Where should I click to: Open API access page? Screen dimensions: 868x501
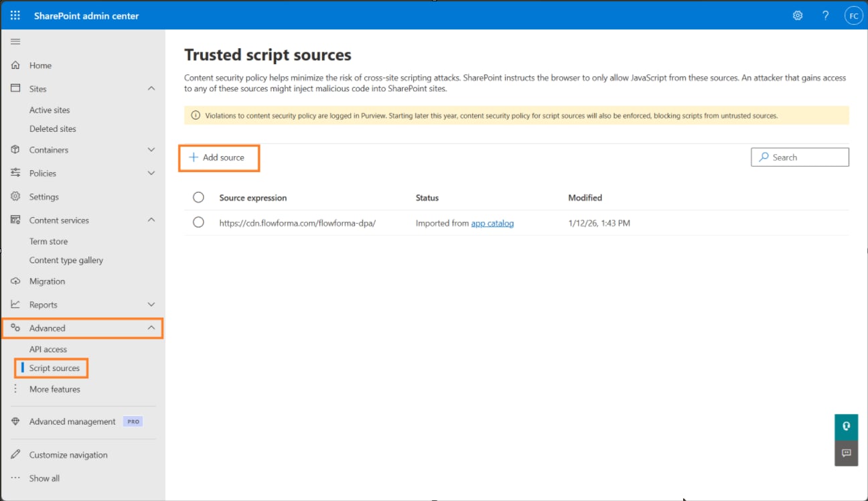click(x=48, y=349)
